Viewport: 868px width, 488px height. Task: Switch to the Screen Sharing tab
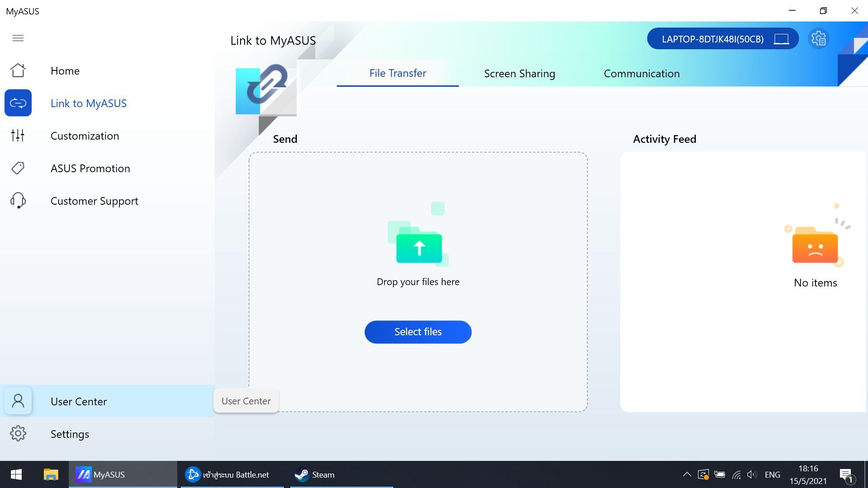point(519,74)
